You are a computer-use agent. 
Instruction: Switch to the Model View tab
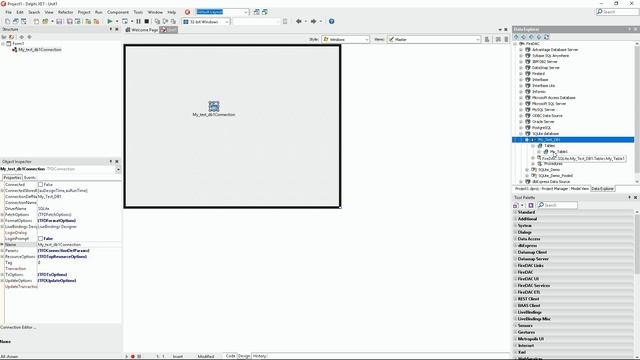[x=580, y=189]
